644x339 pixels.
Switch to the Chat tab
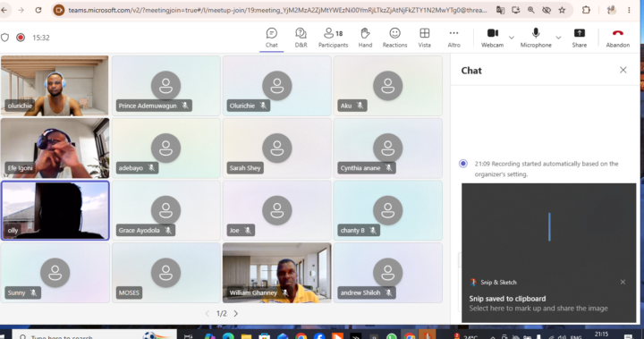pos(272,38)
